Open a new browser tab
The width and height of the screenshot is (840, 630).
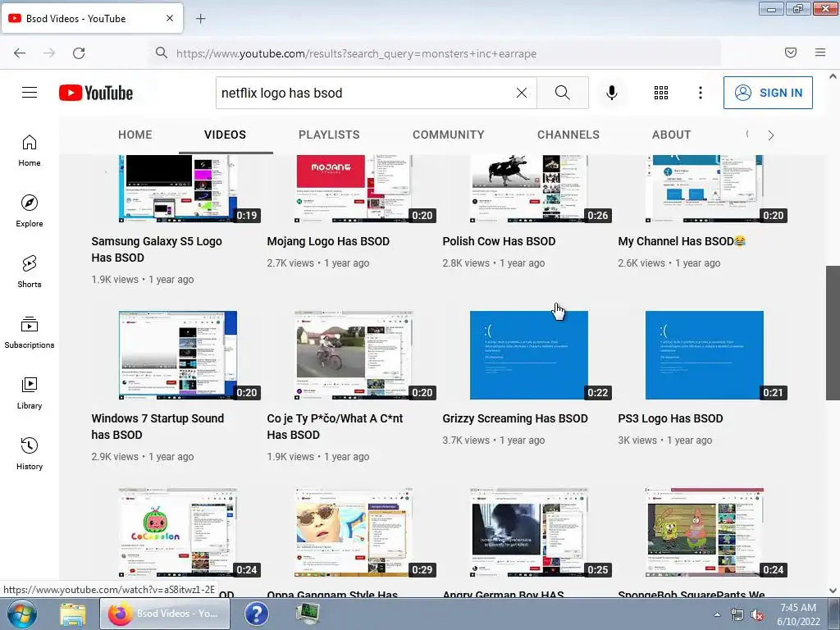point(200,18)
